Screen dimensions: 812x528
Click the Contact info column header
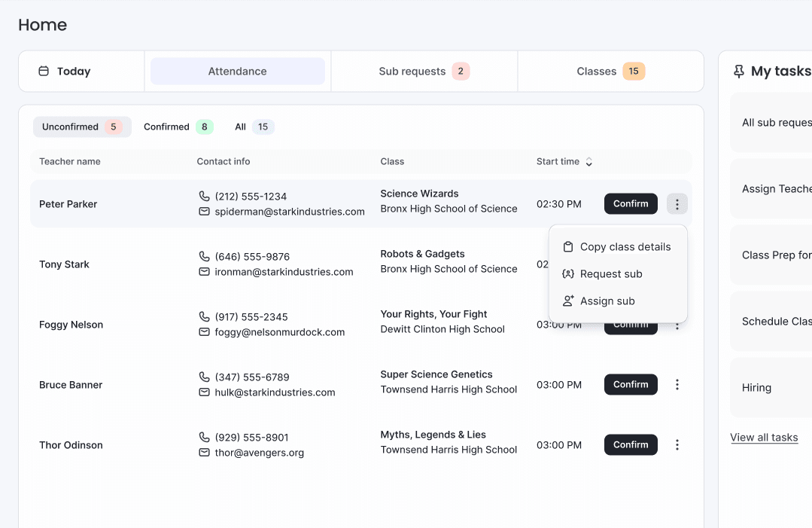pos(224,162)
